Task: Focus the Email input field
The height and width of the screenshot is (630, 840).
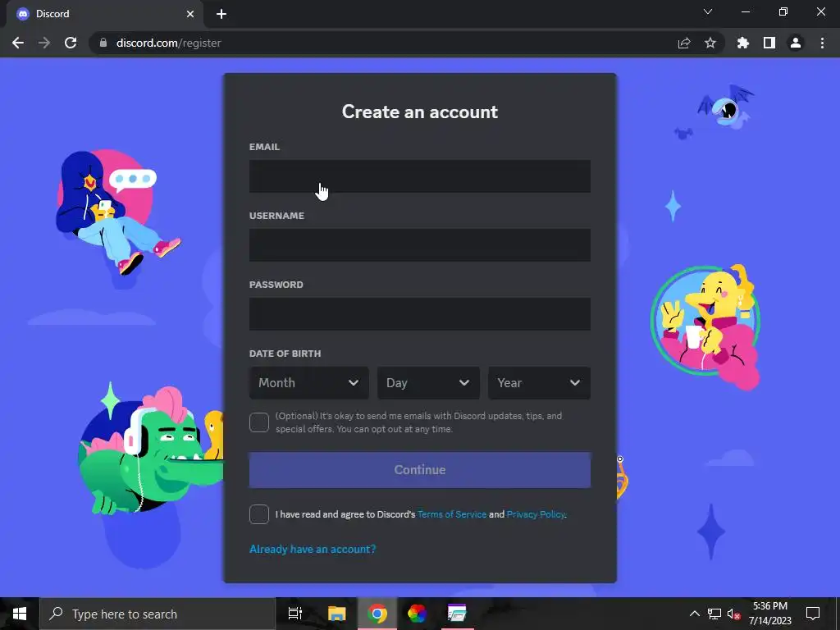Action: pos(419,176)
